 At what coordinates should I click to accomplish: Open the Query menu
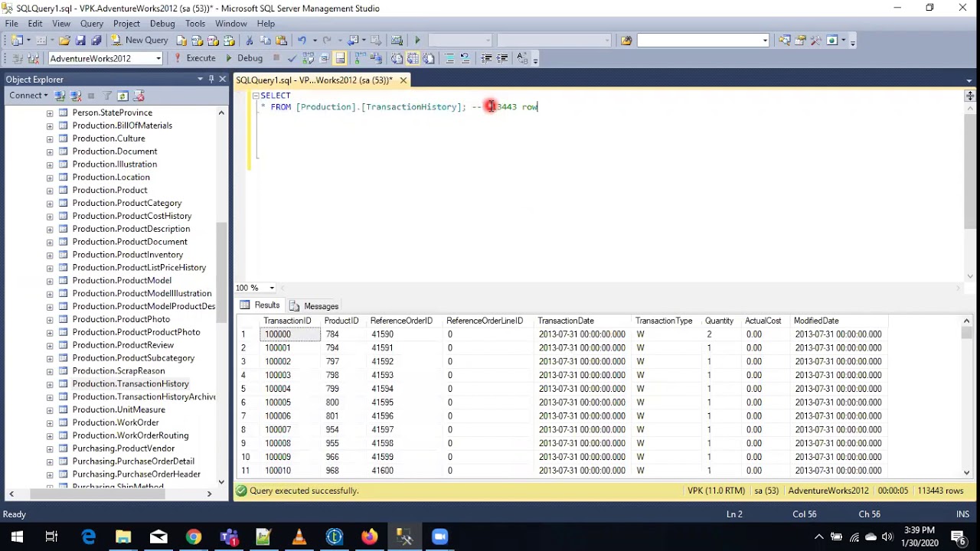(92, 24)
